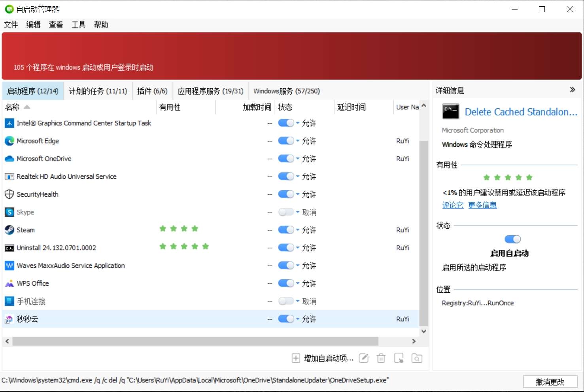The height and width of the screenshot is (392, 584).
Task: Click the 更多信息 link
Action: point(482,205)
